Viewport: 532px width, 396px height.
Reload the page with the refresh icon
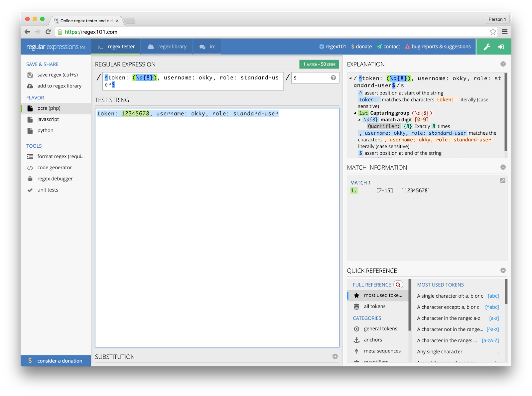pyautogui.click(x=48, y=32)
